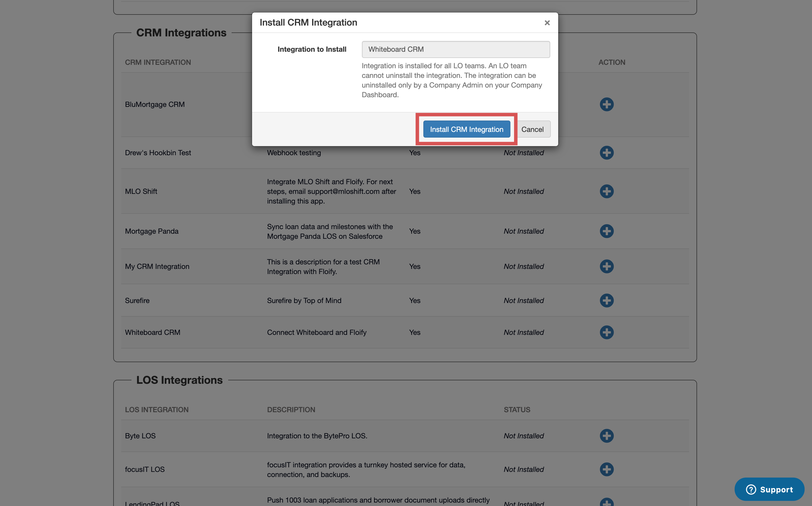This screenshot has width=812, height=506.
Task: Click the CRM INTEGRATION column header
Action: pos(158,62)
